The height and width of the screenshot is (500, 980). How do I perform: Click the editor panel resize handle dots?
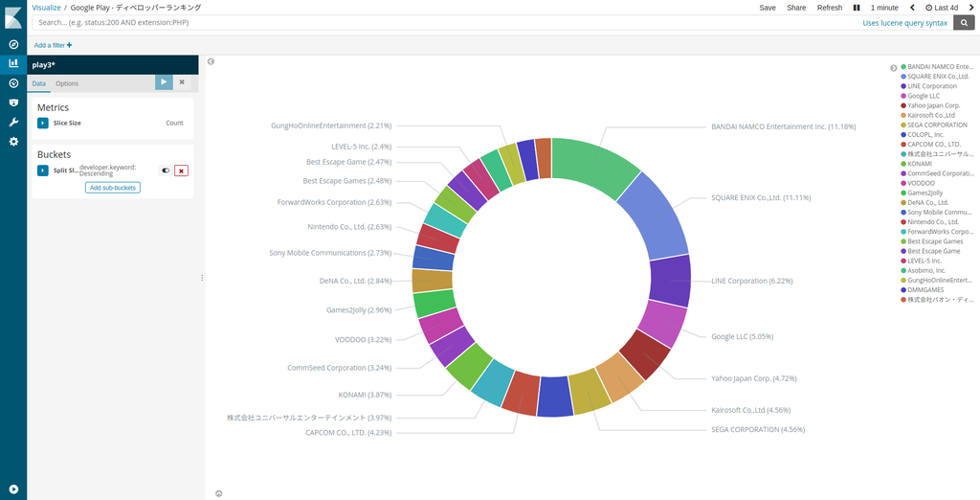coord(202,277)
